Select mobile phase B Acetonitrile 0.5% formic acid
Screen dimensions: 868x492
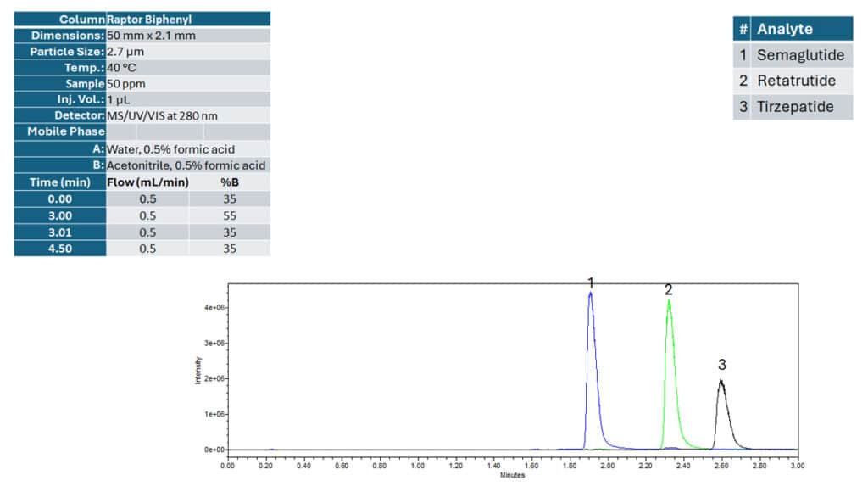[x=170, y=165]
